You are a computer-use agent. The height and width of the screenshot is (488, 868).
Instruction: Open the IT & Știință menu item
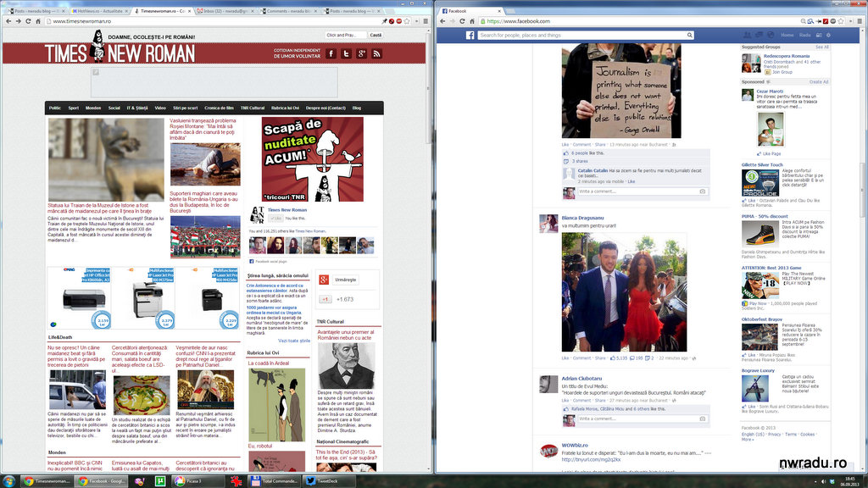tap(137, 108)
